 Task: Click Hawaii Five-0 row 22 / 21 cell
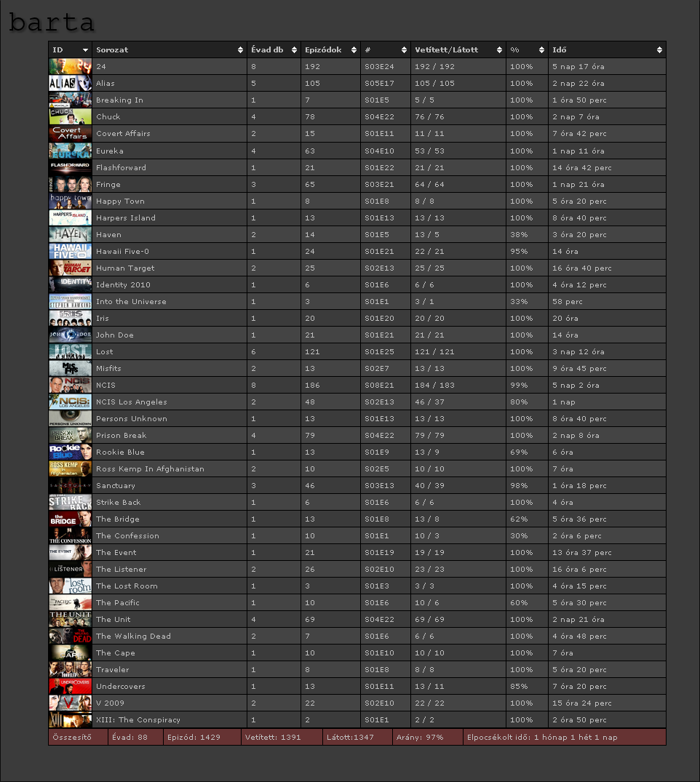click(458, 252)
